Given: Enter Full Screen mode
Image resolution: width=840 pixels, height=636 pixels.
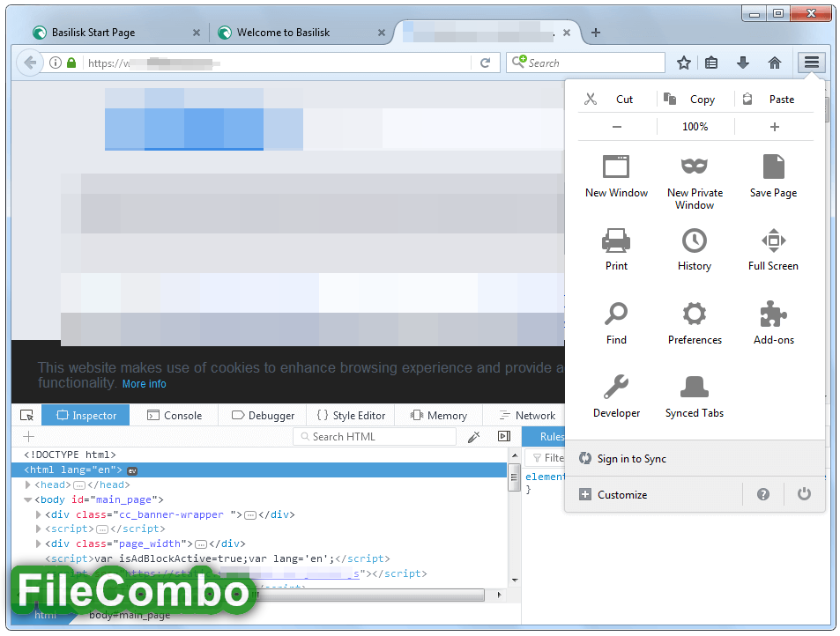Looking at the screenshot, I should coord(773,249).
